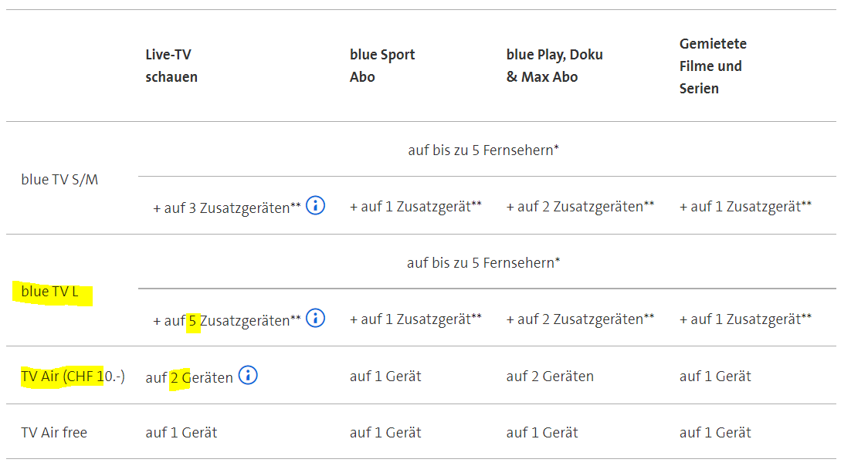Select the "blue Sport Abo" column header
The image size is (868, 466).
[381, 66]
